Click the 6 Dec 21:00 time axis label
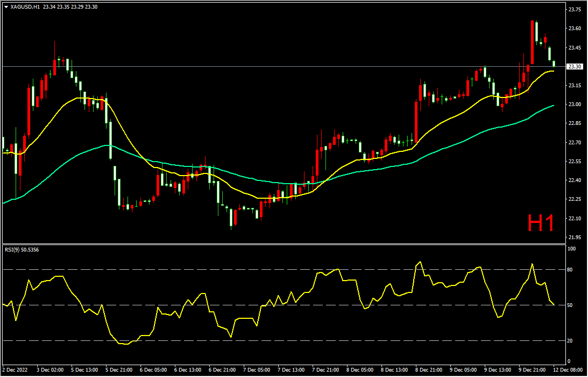Image resolution: width=588 pixels, height=377 pixels. 223,370
